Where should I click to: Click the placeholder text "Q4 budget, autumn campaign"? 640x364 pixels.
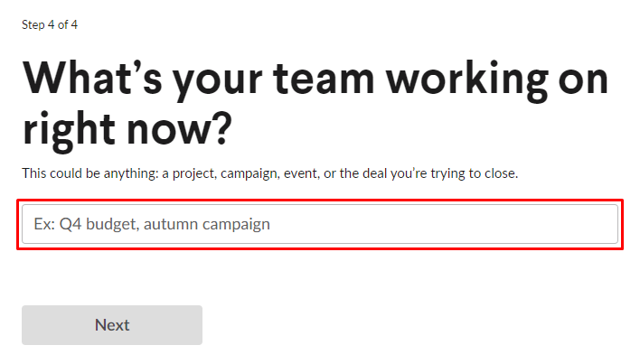coord(165,224)
